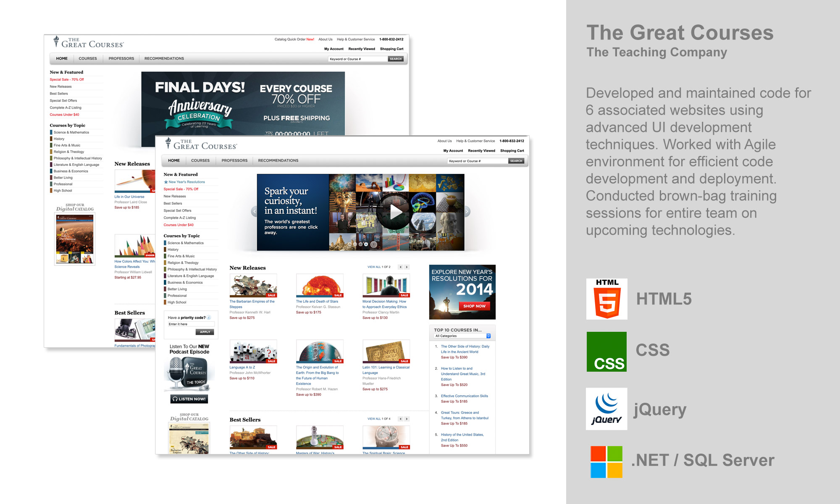Open the Digital Catalog cover in back website
Screen dimensions: 840x504
pyautogui.click(x=75, y=239)
